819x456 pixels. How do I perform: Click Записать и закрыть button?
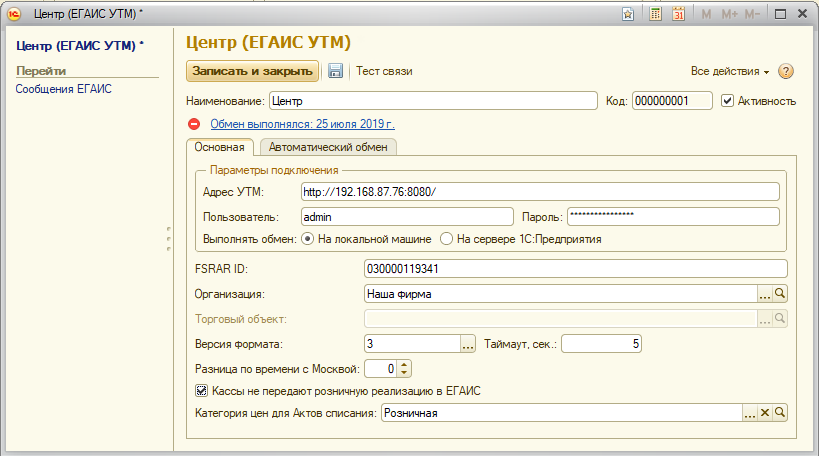point(252,71)
